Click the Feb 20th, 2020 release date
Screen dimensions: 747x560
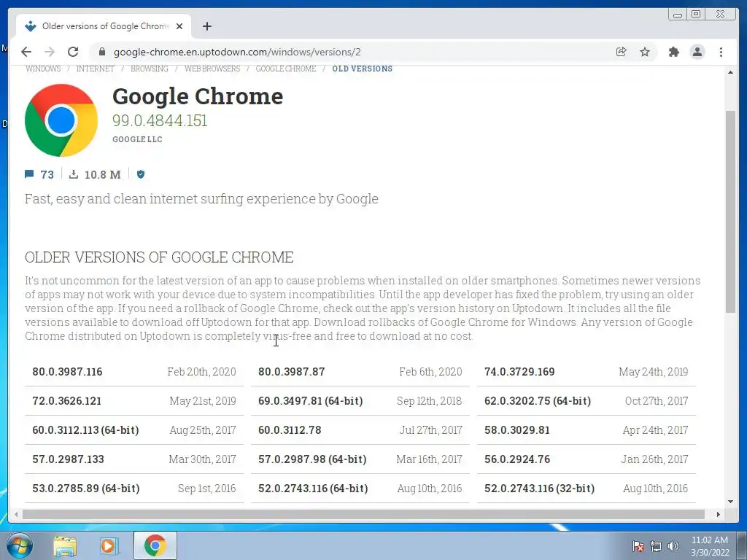point(201,372)
